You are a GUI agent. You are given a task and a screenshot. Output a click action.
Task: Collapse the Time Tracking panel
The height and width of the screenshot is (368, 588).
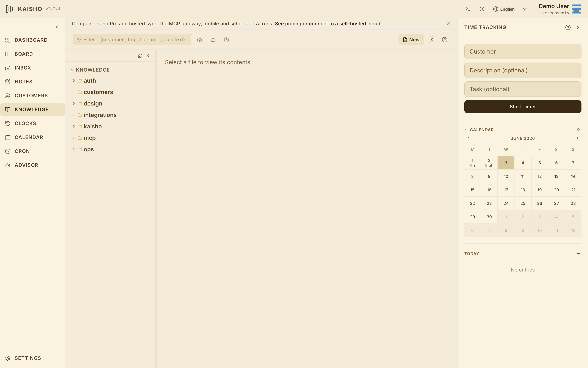coord(578,27)
